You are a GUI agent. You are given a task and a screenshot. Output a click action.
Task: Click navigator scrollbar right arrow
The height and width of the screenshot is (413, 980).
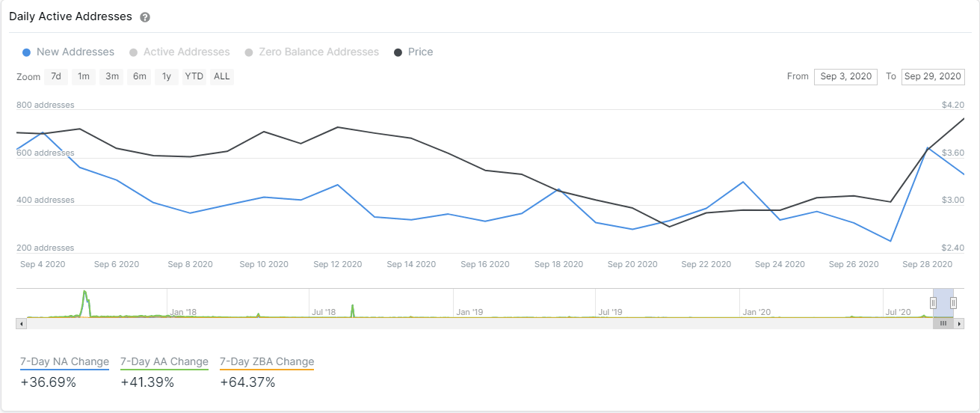coord(959,324)
